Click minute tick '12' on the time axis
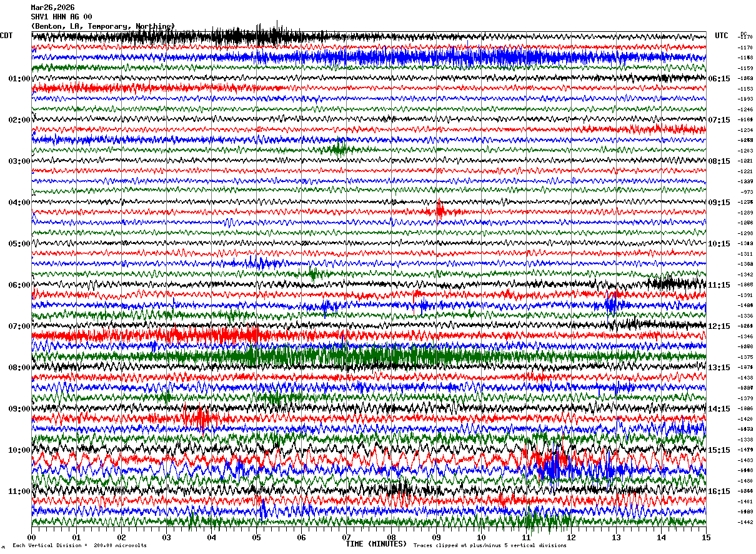Screen dimensions: 756x554 point(571,537)
